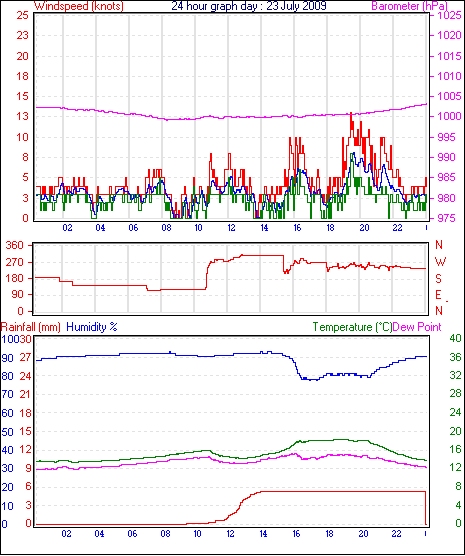465x556 pixels.
Task: Click the 1000 barometer scale value
Action: [450, 116]
